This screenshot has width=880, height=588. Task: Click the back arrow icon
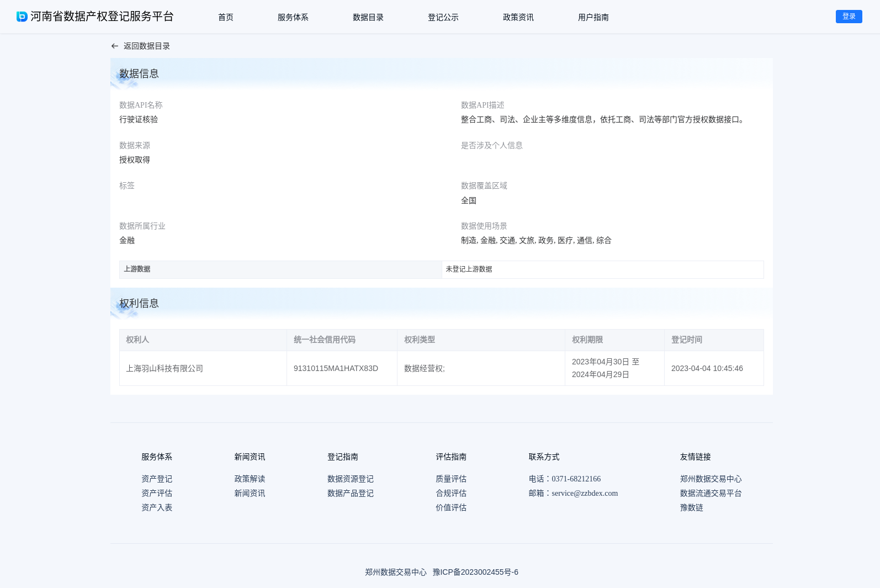(115, 46)
